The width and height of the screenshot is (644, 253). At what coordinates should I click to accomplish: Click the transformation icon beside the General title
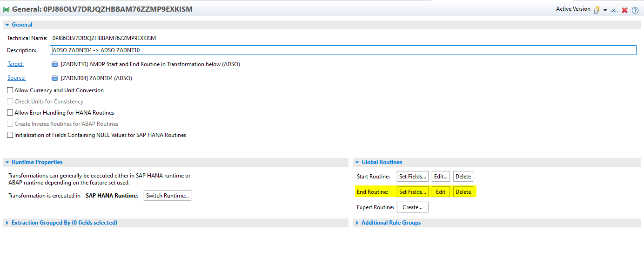[x=7, y=9]
